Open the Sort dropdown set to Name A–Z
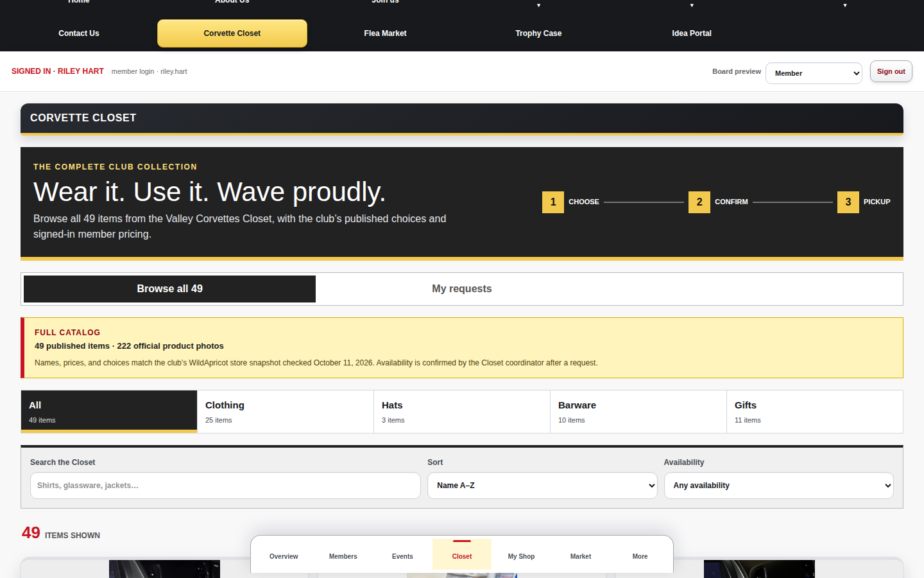924x578 pixels. (542, 486)
